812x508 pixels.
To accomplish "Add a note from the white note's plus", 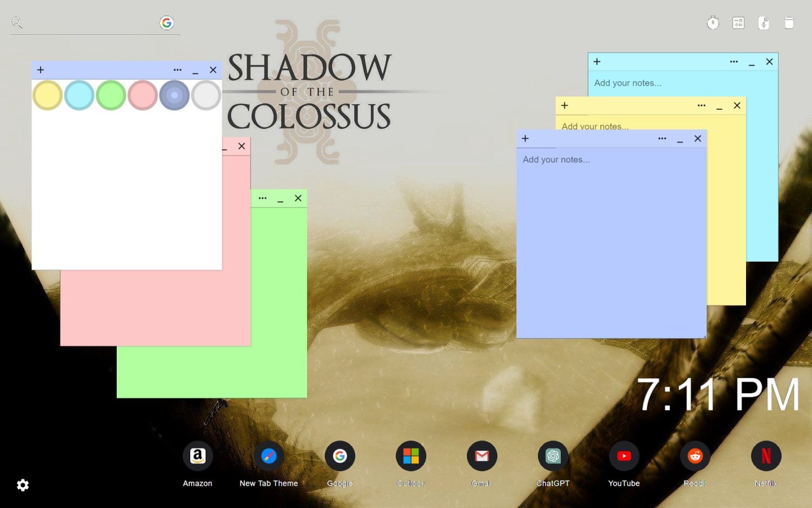I will point(41,70).
